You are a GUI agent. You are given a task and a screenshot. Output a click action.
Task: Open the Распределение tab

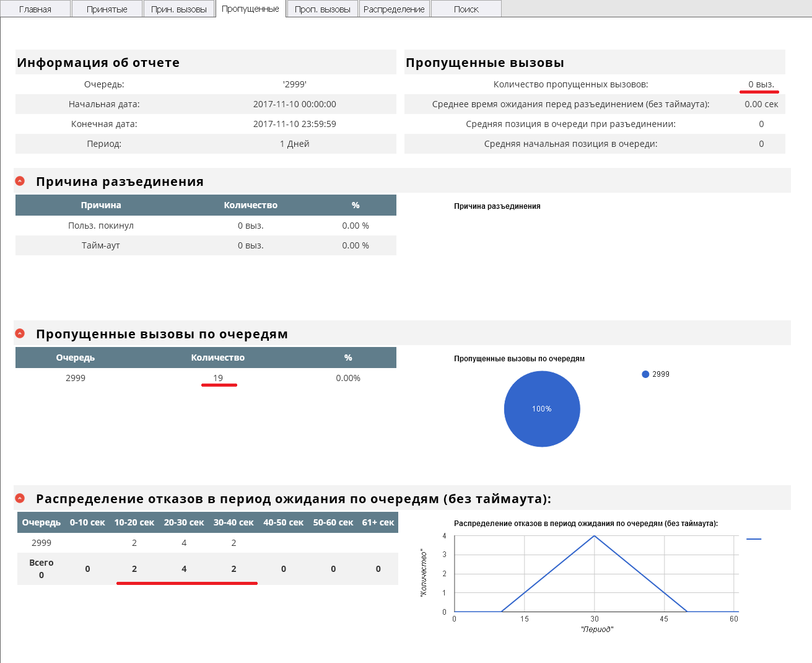pos(394,9)
